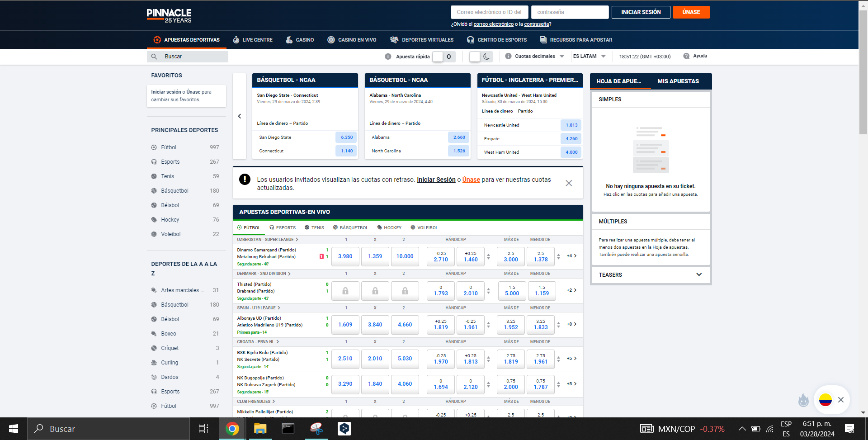Image resolution: width=868 pixels, height=440 pixels.
Task: Click Casino en Vivo icon
Action: (331, 40)
